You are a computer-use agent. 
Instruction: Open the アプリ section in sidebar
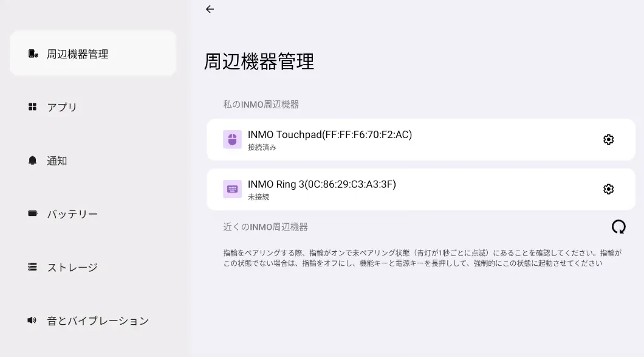[62, 107]
